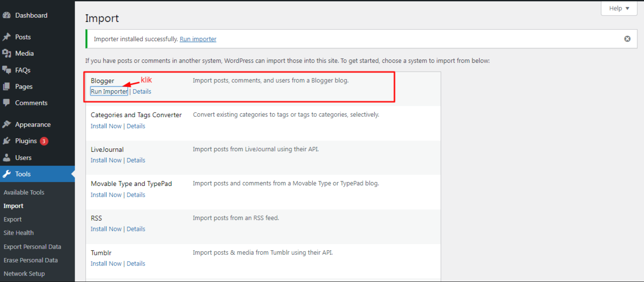Open the Import submenu entry
644x282 pixels.
tap(13, 206)
